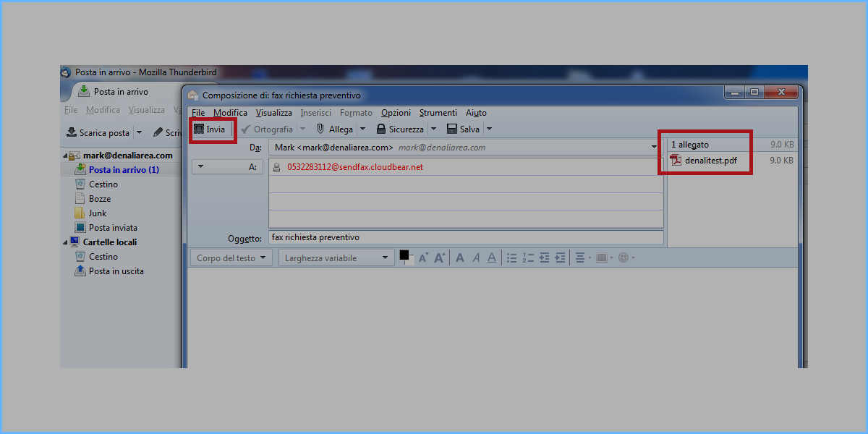
Task: Send the fax email with Invia
Action: (210, 129)
